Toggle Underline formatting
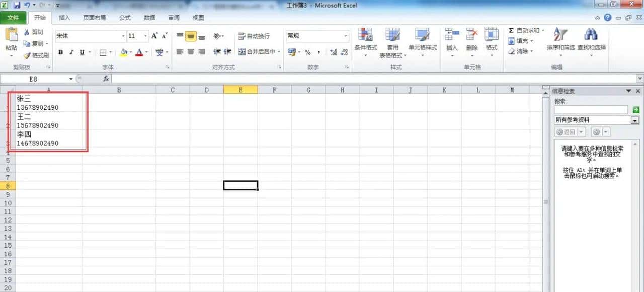Viewport: 644px width, 292px height. point(82,52)
